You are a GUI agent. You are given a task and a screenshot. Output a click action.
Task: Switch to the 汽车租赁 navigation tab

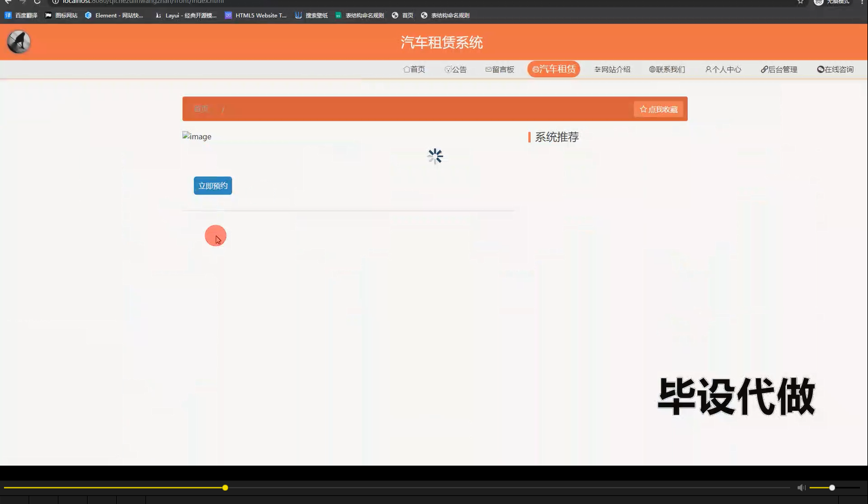(x=553, y=69)
